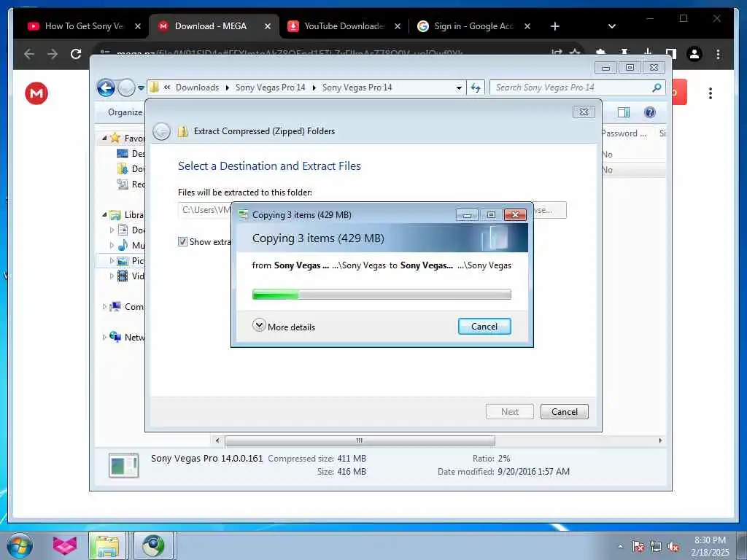The height and width of the screenshot is (560, 747).
Task: Open the MEGA page three-dot menu
Action: point(710,93)
